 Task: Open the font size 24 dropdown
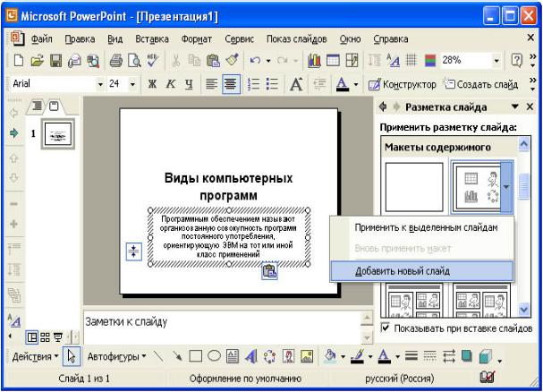pyautogui.click(x=132, y=84)
